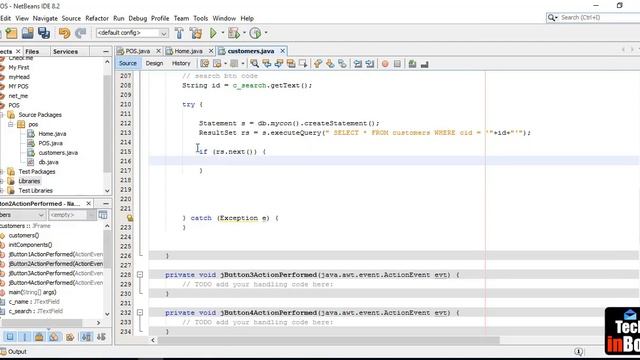The width and height of the screenshot is (640, 360).
Task: Click the Find Selection magnifier icon
Action: pyautogui.click(x=254, y=64)
